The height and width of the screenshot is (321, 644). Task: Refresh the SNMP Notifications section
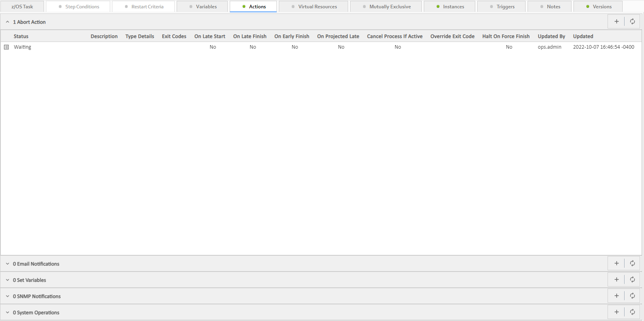[x=632, y=296]
